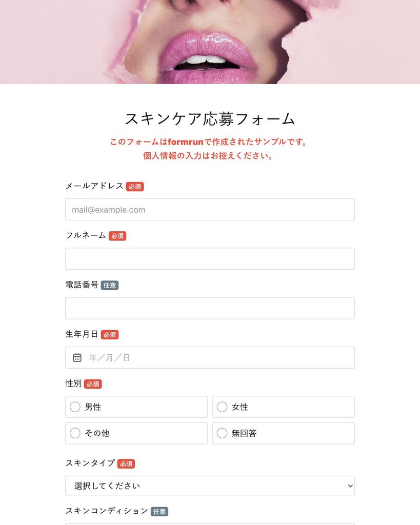Viewport: 420px width, 525px height.
Task: Click the calendar icon in birthdate field
Action: [x=77, y=357]
